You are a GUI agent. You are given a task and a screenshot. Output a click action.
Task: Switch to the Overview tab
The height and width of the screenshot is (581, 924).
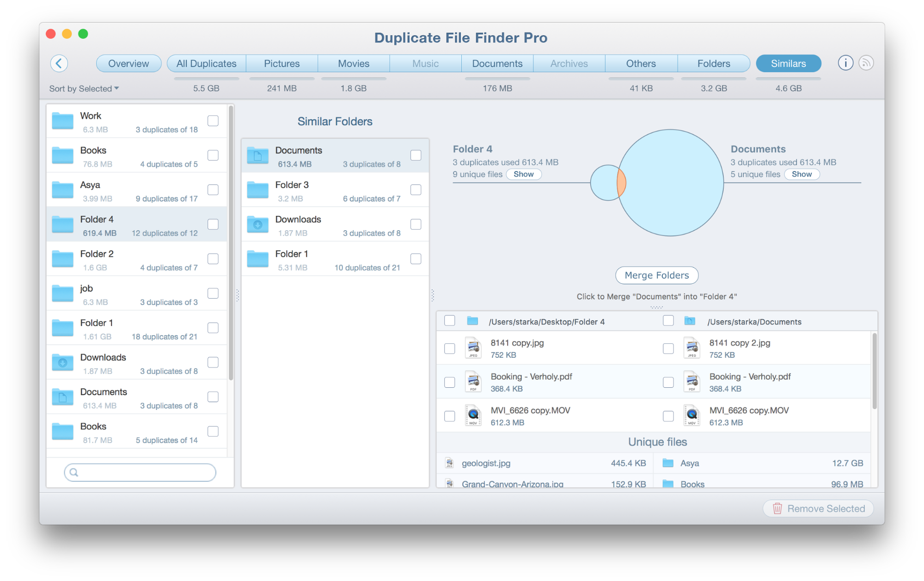[129, 63]
